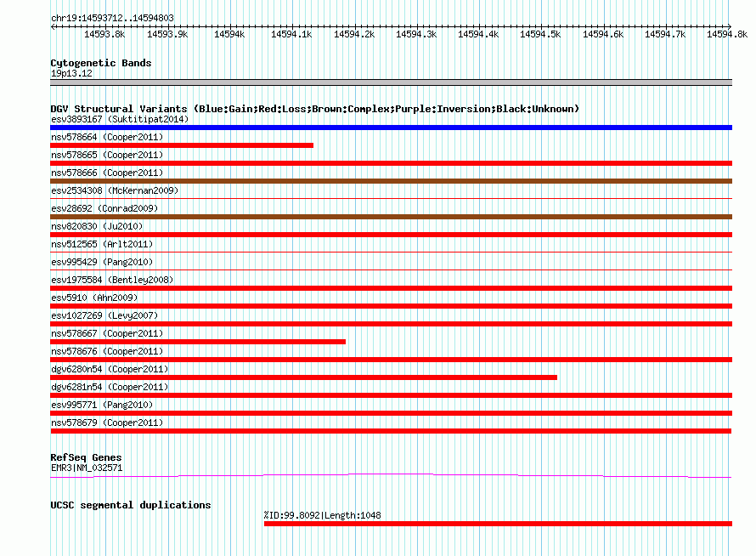Open the esv28692 (Conrad2009) variant label
The image size is (756, 556).
pyautogui.click(x=104, y=208)
